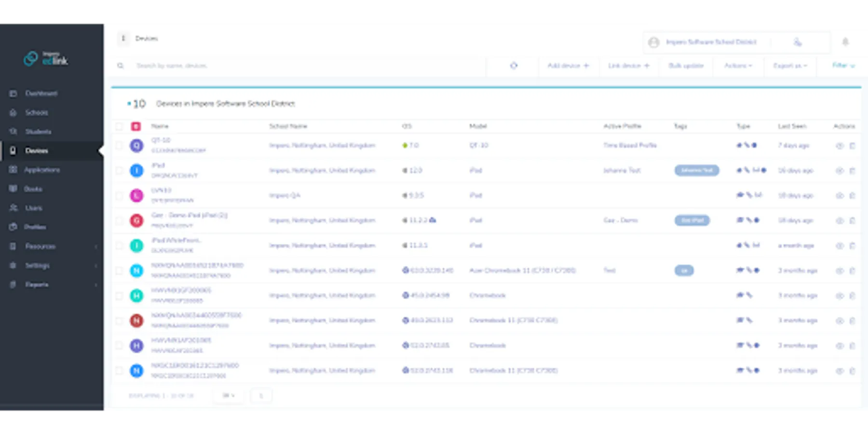Select the checkbox for the Johanna Test iPad row
This screenshot has width=868, height=434.
pyautogui.click(x=119, y=170)
